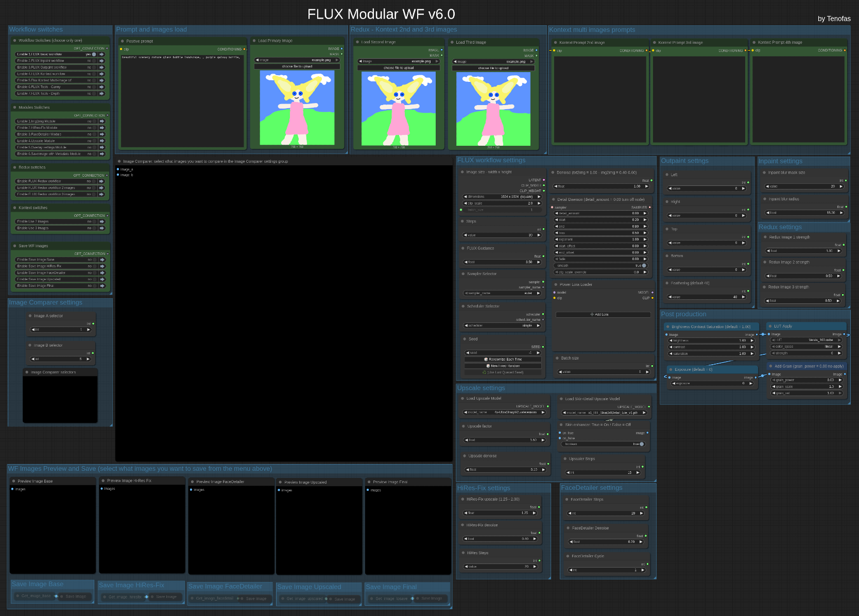The width and height of the screenshot is (859, 616).
Task: Collapse the Image Comparer selectors node dot
Action: 27,372
